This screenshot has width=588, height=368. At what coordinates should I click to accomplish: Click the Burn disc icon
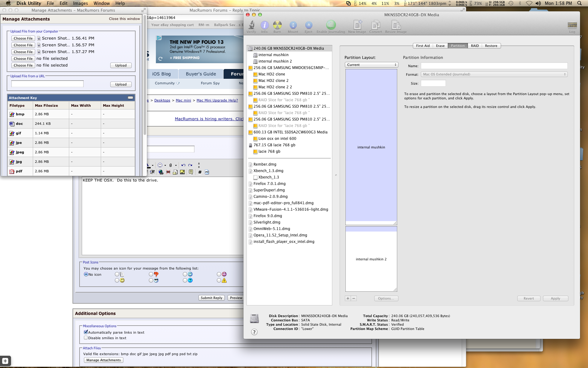click(277, 25)
